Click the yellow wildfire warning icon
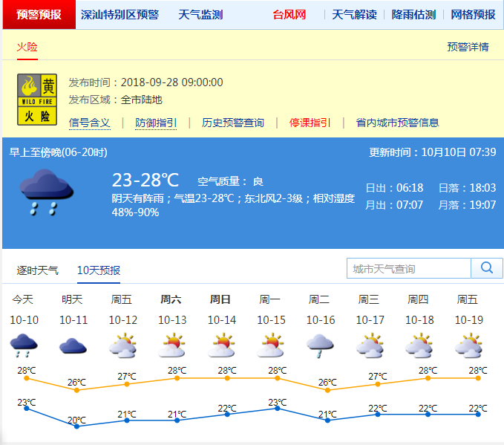 point(37,99)
